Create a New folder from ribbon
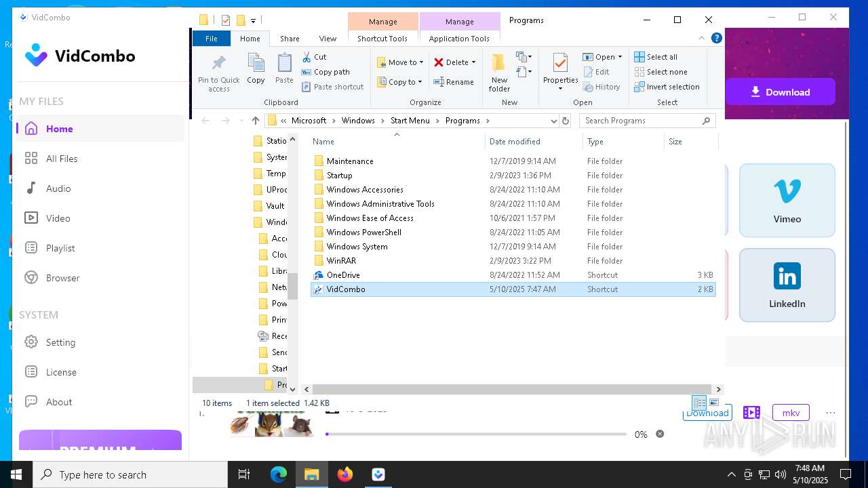This screenshot has width=868, height=488. tap(499, 73)
